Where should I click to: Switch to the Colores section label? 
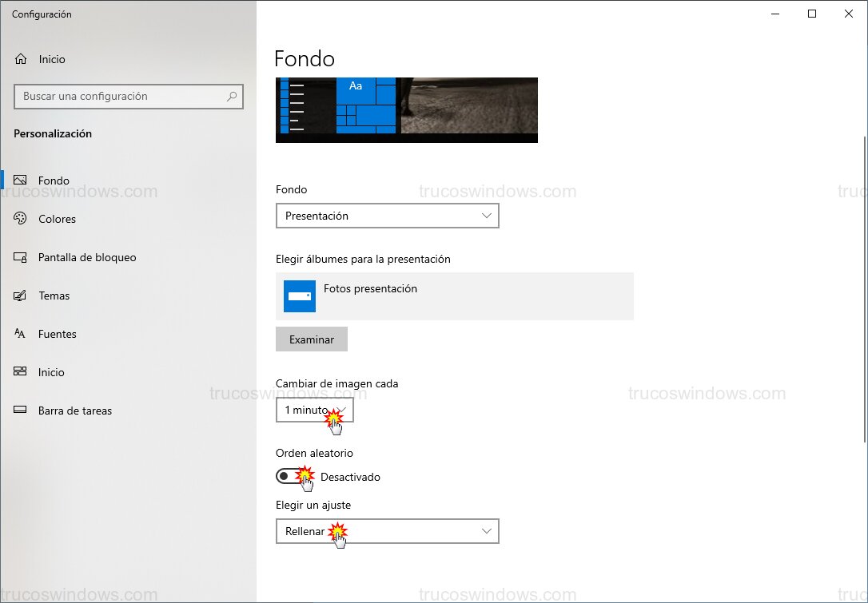tap(58, 219)
